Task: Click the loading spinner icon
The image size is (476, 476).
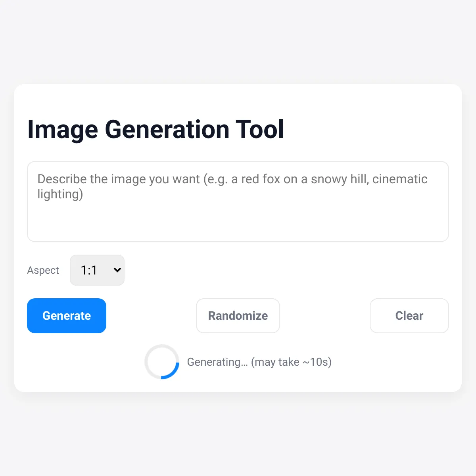Action: [162, 362]
